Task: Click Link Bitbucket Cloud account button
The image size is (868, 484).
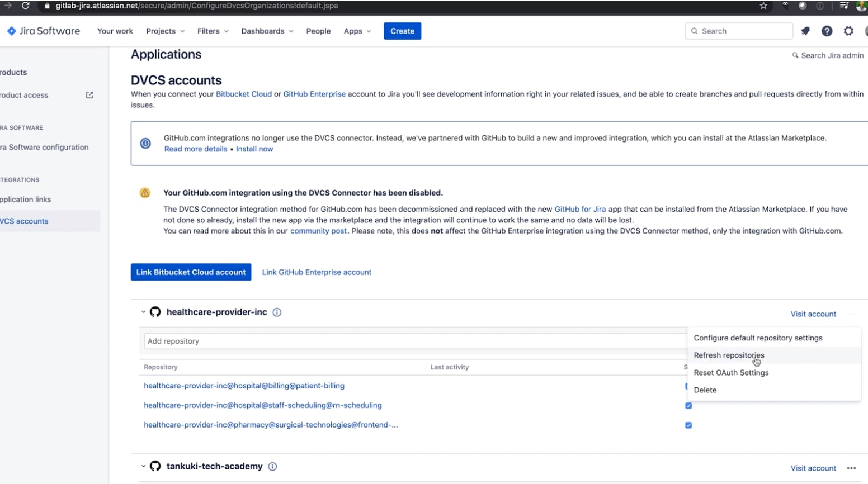Action: click(x=191, y=272)
